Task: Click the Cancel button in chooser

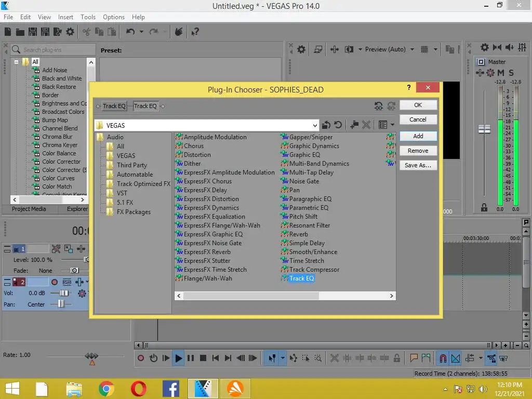Action: coord(418,119)
